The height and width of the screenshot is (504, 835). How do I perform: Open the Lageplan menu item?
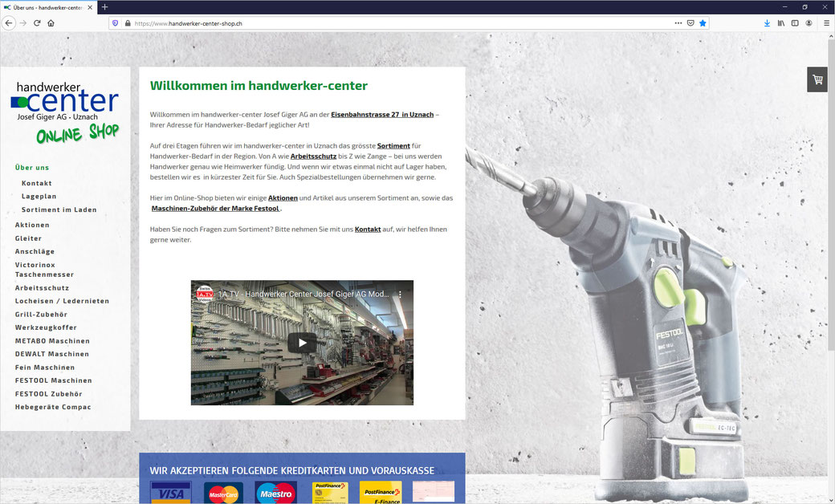coord(39,197)
